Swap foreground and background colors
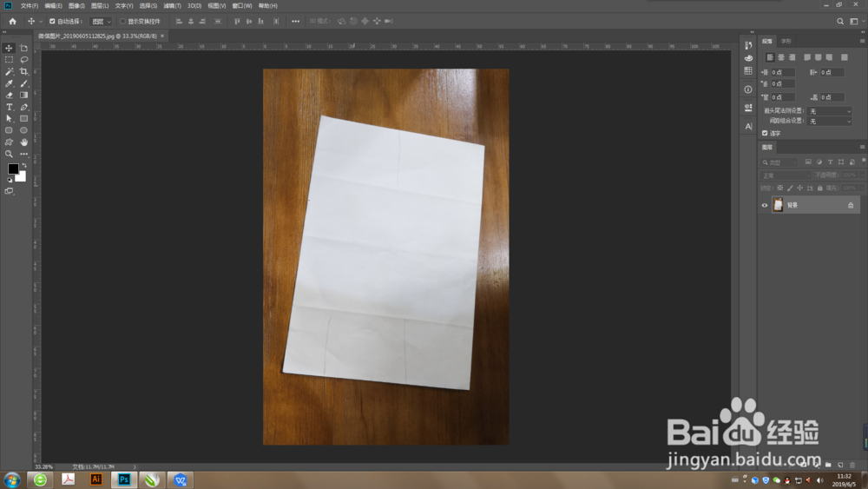This screenshot has width=868, height=489. click(23, 166)
